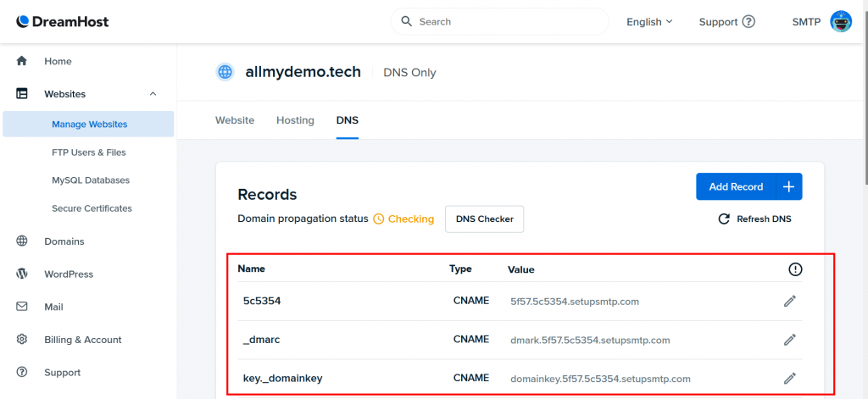868x399 pixels.
Task: Edit the key._domainkey record with pencil icon
Action: click(790, 379)
